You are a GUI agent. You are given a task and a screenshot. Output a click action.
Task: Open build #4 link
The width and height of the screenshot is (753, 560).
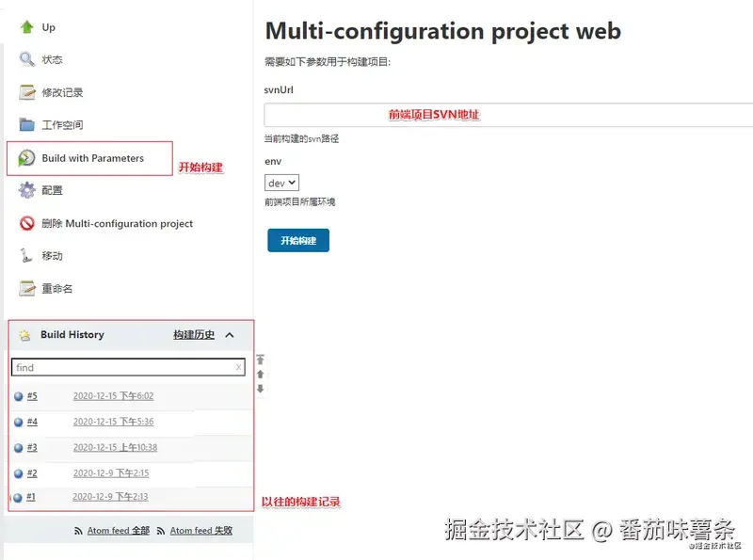(32, 422)
